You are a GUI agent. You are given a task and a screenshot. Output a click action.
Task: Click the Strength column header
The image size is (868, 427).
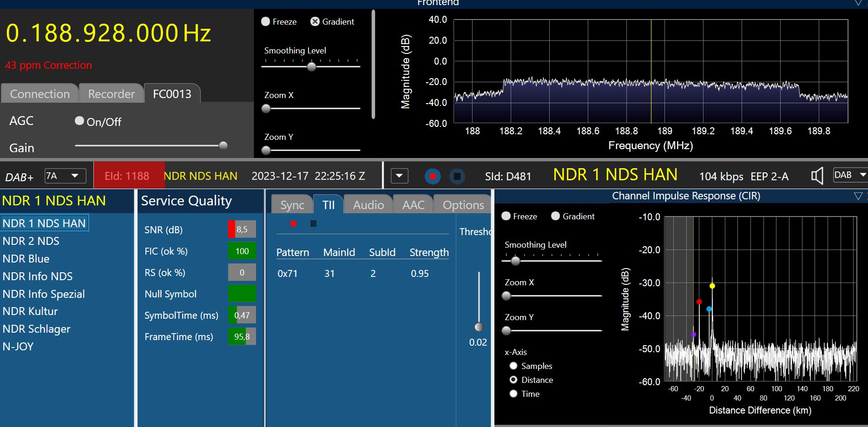point(429,252)
